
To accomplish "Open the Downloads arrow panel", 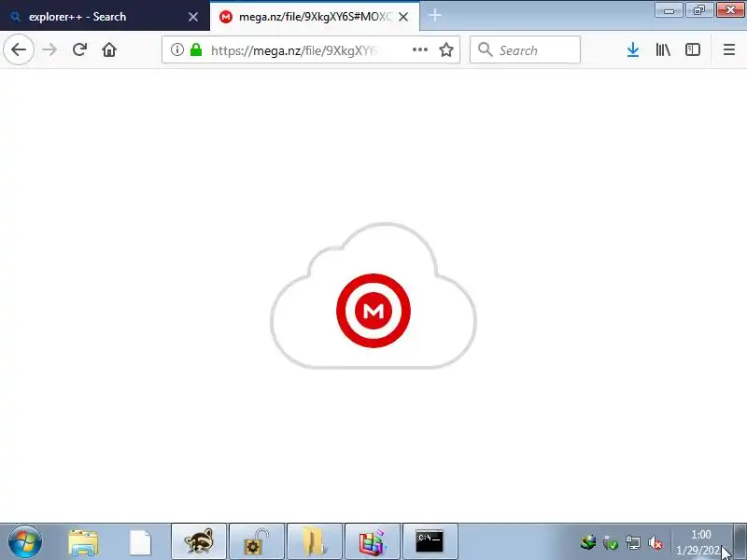I will coord(633,49).
